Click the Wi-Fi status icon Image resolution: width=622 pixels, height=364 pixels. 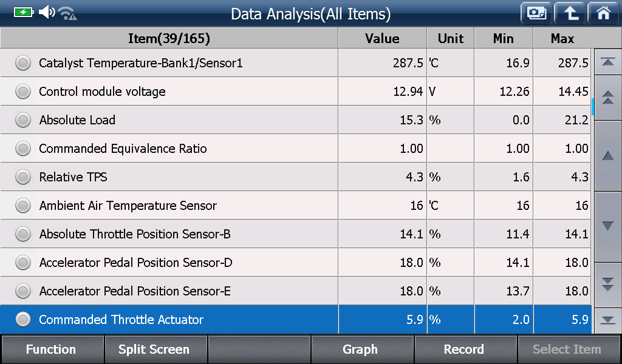[67, 13]
